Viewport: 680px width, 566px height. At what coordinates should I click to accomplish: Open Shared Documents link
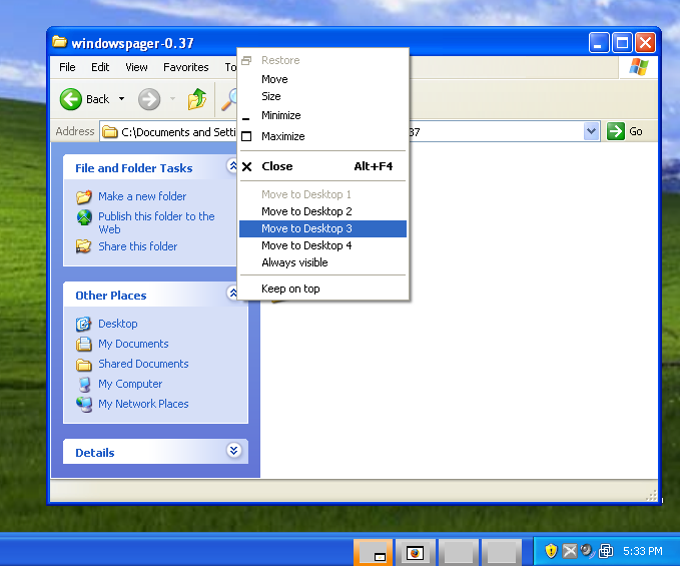tap(143, 364)
